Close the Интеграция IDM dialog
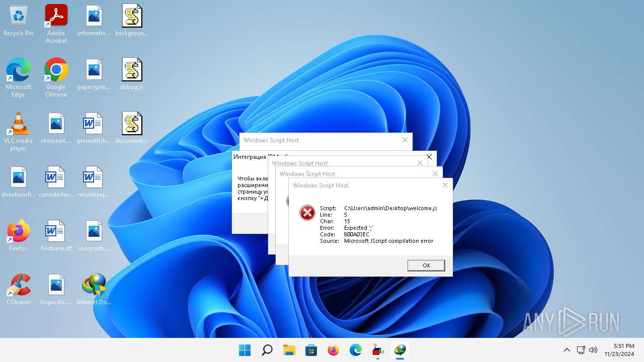The height and width of the screenshot is (362, 644). [x=429, y=157]
